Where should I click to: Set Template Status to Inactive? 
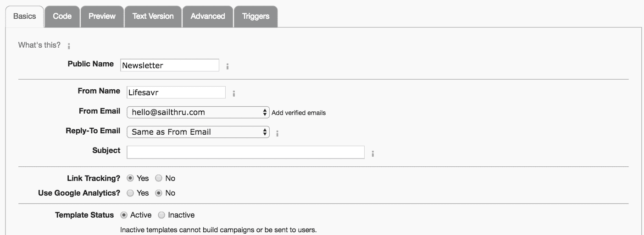161,215
